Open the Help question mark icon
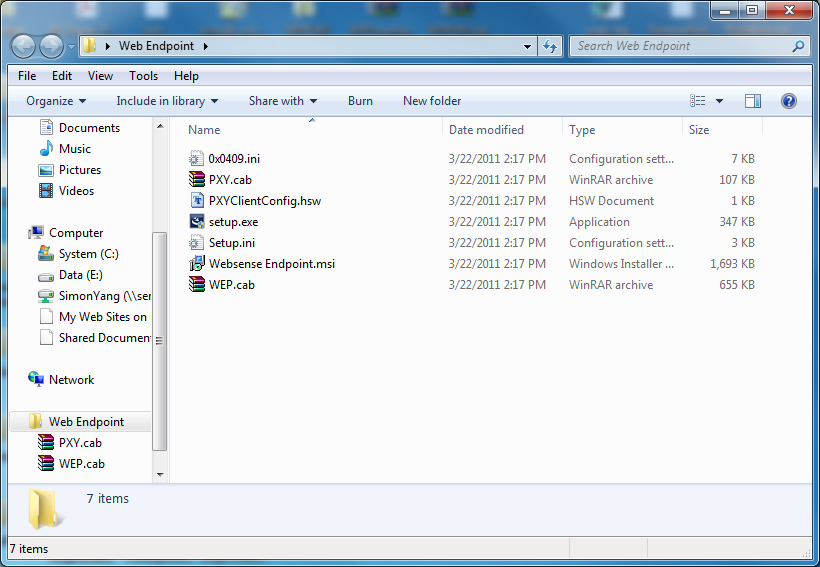The height and width of the screenshot is (567, 820). click(789, 101)
